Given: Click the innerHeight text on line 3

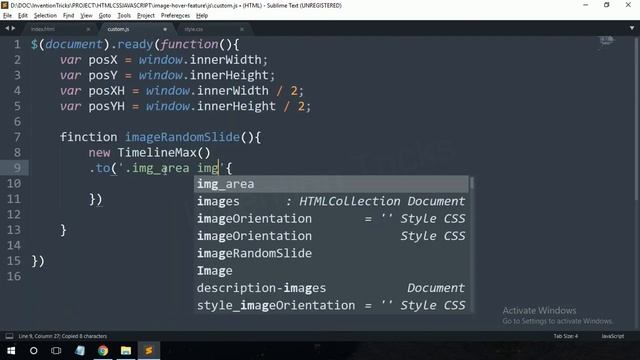Looking at the screenshot, I should (x=229, y=76).
